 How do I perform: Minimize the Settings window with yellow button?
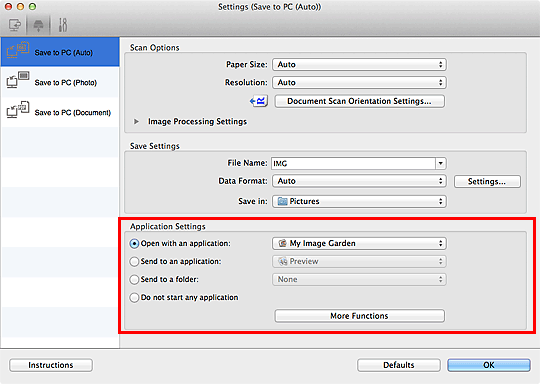tap(20, 7)
